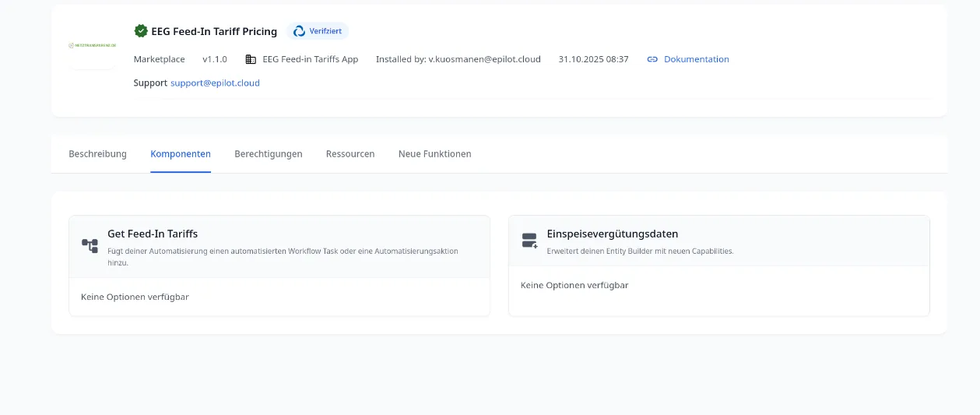Click the Get Feed-In Tariffs heading
Image resolution: width=980 pixels, height=415 pixels.
click(x=153, y=234)
